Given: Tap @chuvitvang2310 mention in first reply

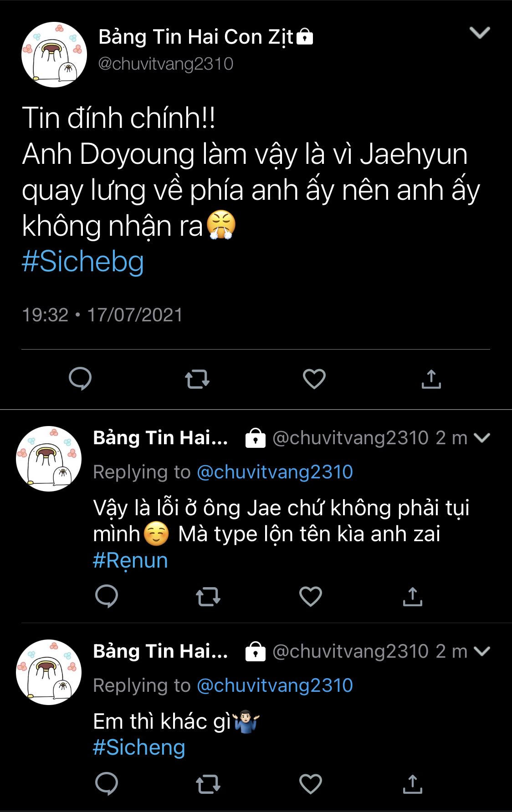Looking at the screenshot, I should (x=275, y=472).
